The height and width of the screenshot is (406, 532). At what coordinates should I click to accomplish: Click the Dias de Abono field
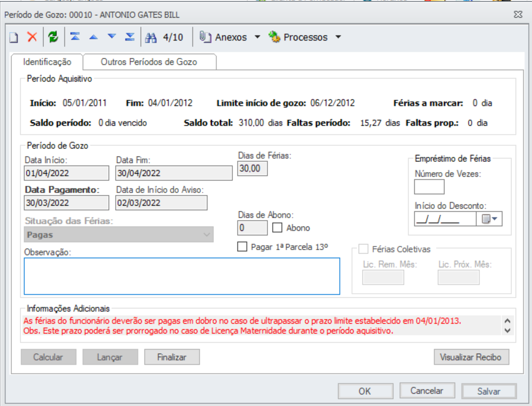pyautogui.click(x=252, y=228)
